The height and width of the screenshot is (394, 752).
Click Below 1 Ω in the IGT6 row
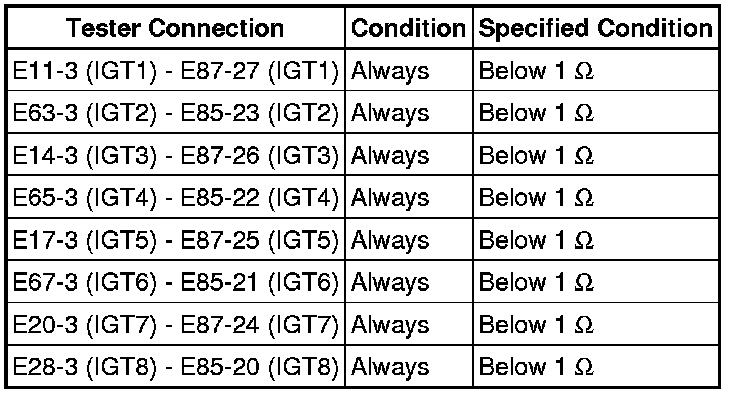pyautogui.click(x=536, y=282)
